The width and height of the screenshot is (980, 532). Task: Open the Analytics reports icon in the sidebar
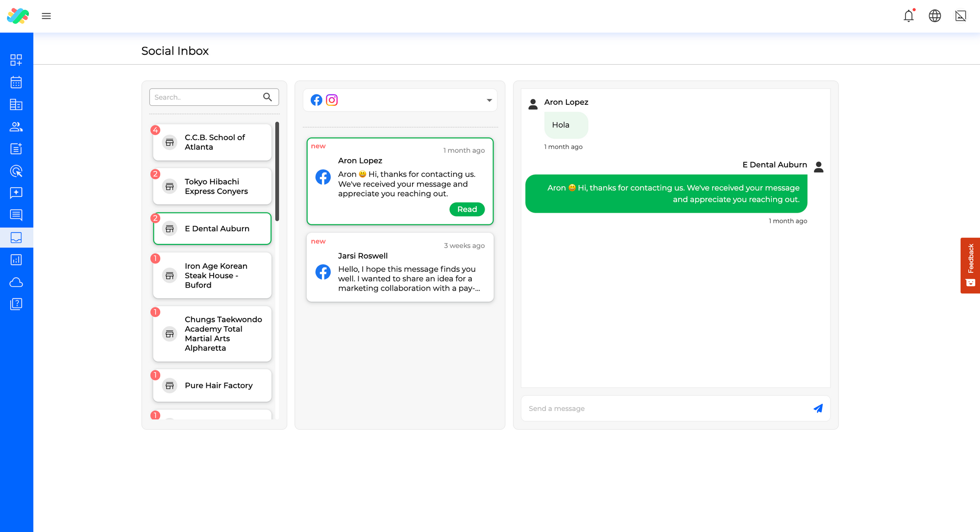click(17, 260)
